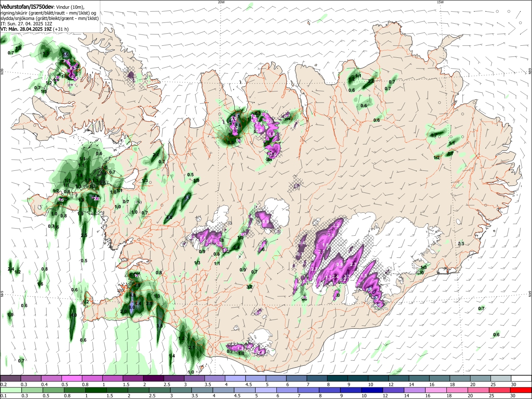The width and height of the screenshot is (532, 399).
Task: Select the magenta 0.8–1 snow legend swatch
Action: tap(92, 379)
